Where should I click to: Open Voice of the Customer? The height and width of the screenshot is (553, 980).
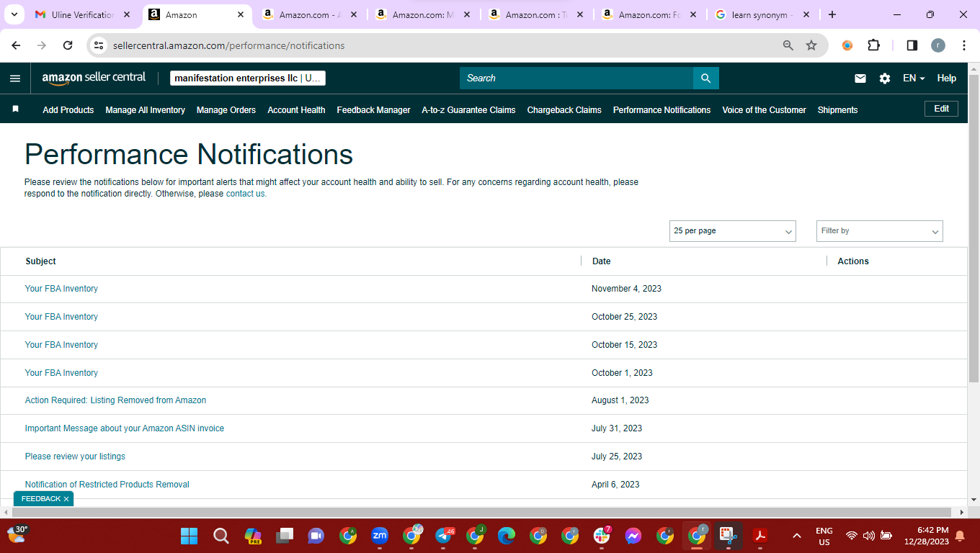764,110
